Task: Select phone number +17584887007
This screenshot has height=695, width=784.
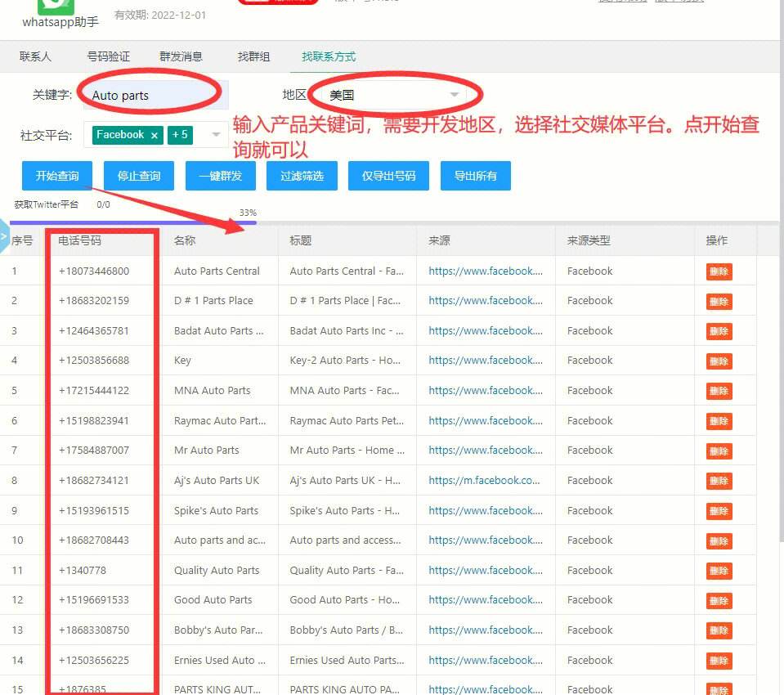Action: [94, 450]
